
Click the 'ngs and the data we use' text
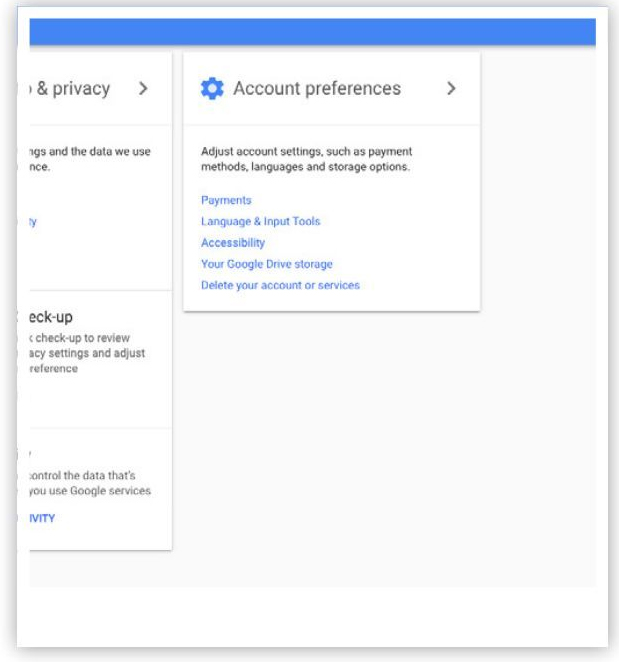[90, 152]
